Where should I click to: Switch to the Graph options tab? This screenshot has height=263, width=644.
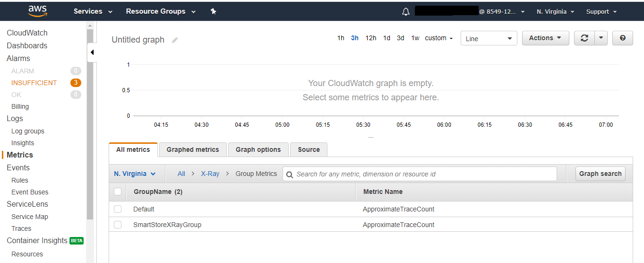point(258,149)
